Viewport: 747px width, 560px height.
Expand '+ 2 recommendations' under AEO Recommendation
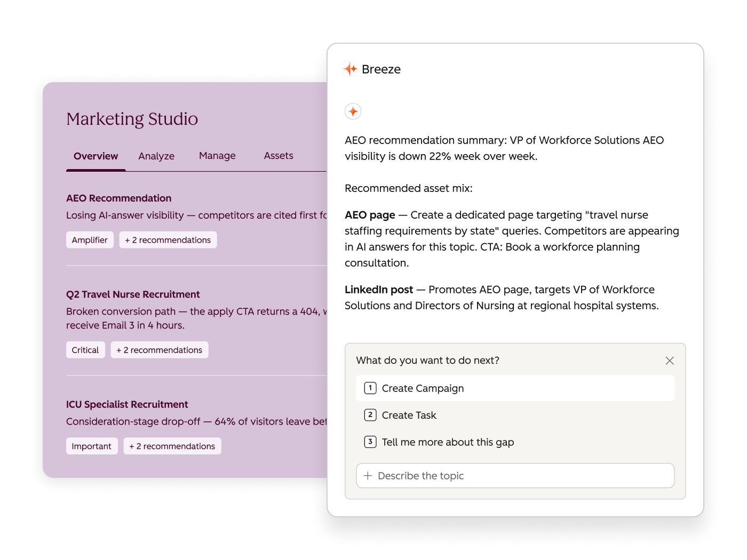[x=168, y=240]
